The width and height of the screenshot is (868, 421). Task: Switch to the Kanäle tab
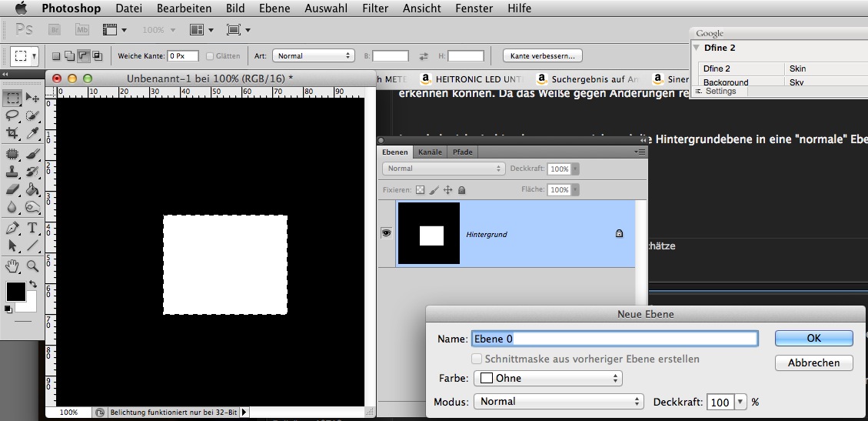click(430, 152)
